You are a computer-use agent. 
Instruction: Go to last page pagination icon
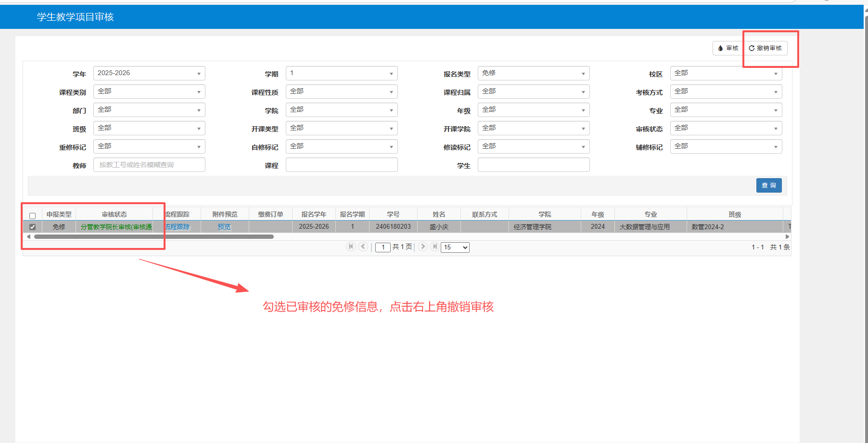434,247
